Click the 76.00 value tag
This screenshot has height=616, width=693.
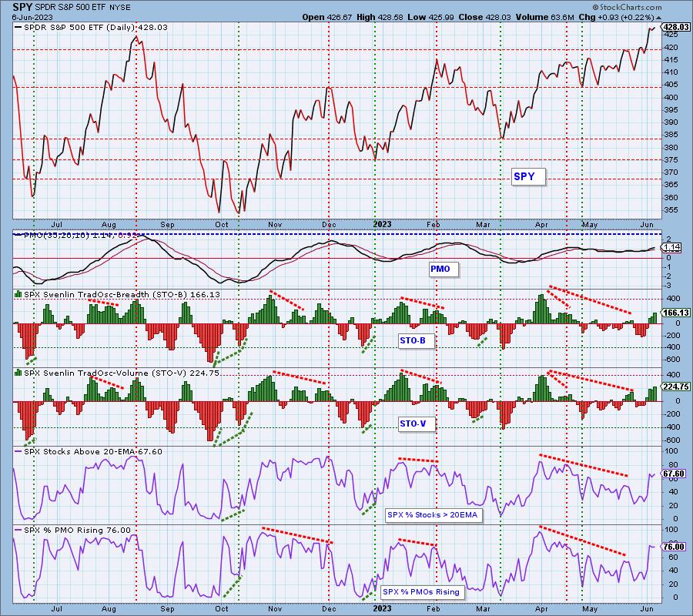(x=674, y=547)
